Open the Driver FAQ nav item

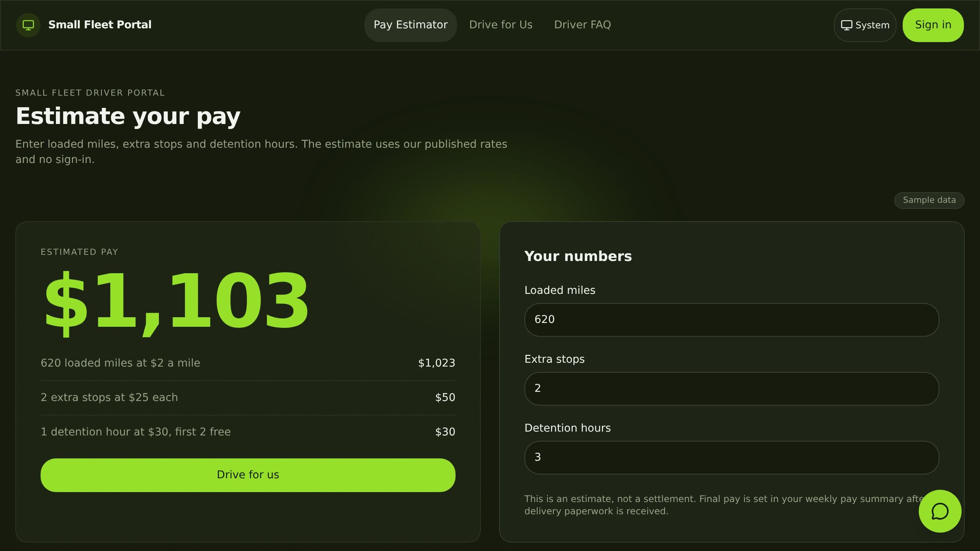(x=582, y=25)
